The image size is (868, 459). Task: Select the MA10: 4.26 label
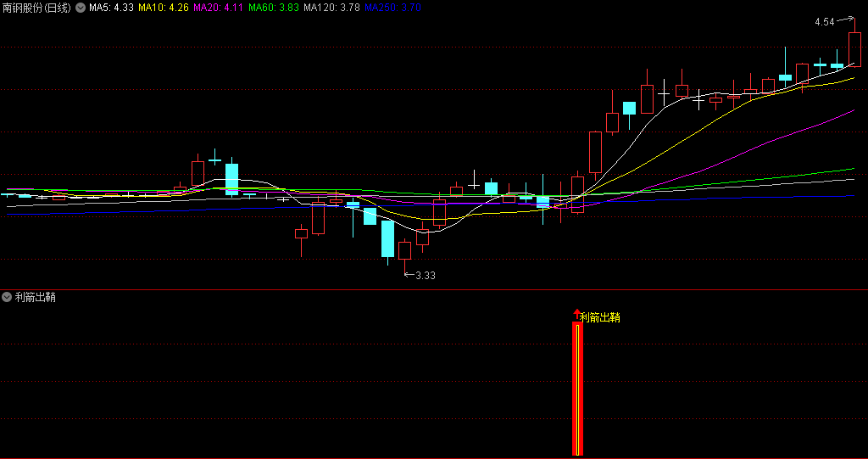pyautogui.click(x=164, y=8)
